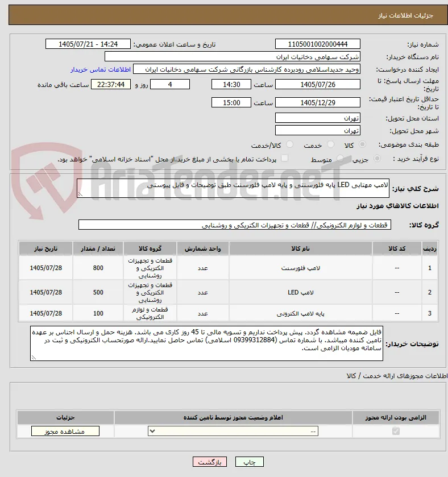Click quantity 100 in row 3
Image resolution: width=448 pixels, height=477 pixels.
[98, 313]
